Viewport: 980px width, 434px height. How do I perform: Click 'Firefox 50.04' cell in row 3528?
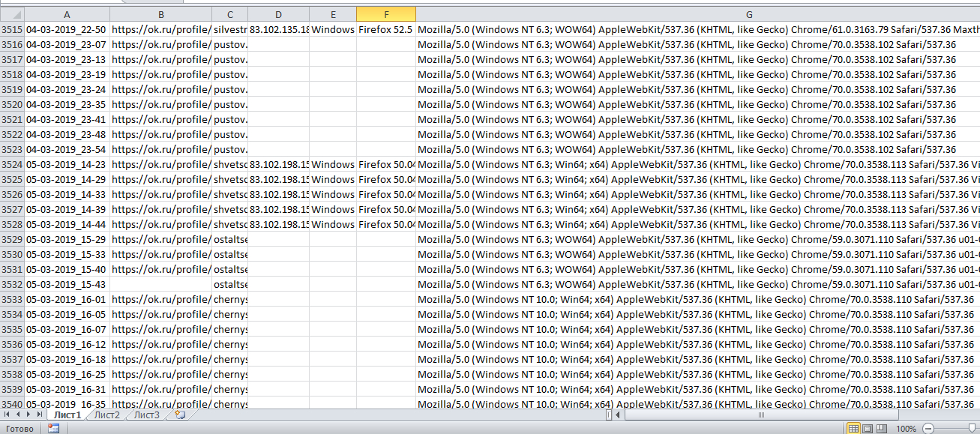pyautogui.click(x=386, y=224)
